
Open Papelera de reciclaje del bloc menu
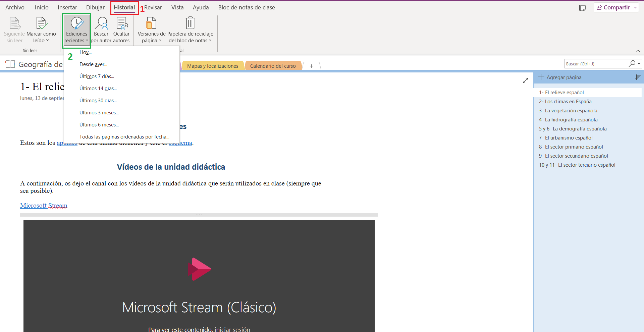(x=190, y=30)
